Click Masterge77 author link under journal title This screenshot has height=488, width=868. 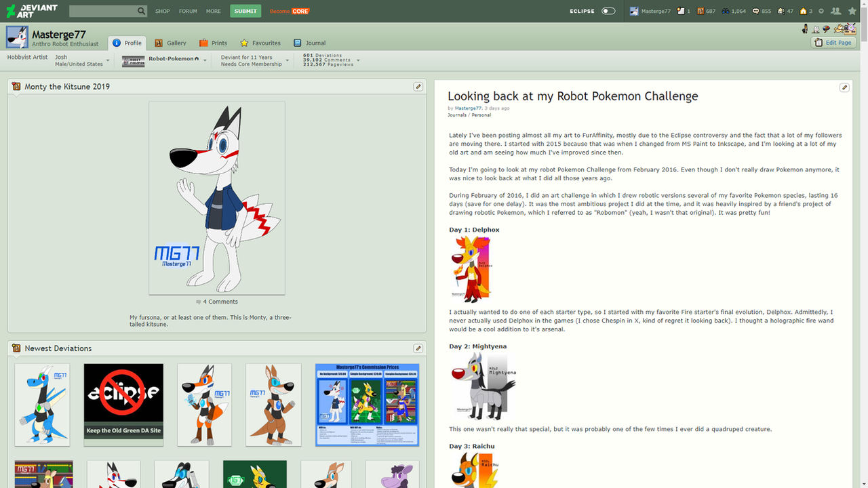pyautogui.click(x=468, y=108)
